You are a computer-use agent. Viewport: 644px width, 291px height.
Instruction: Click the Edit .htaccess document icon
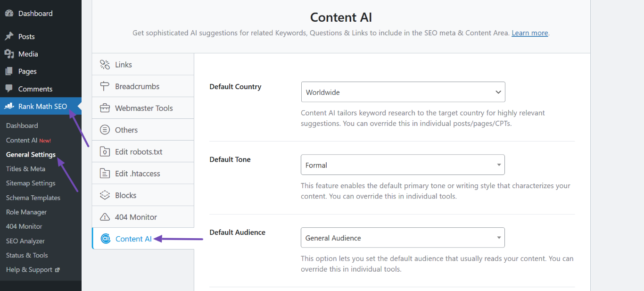[x=105, y=174]
